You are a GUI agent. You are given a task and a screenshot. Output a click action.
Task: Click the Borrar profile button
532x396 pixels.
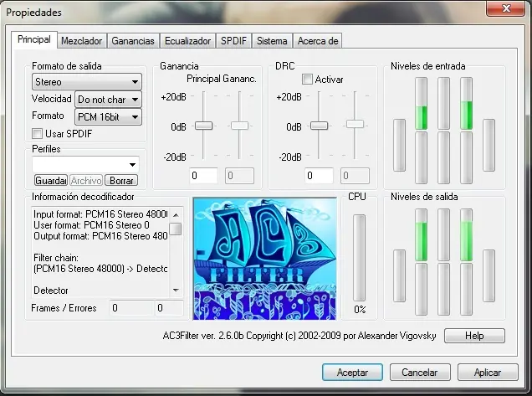pyautogui.click(x=121, y=180)
